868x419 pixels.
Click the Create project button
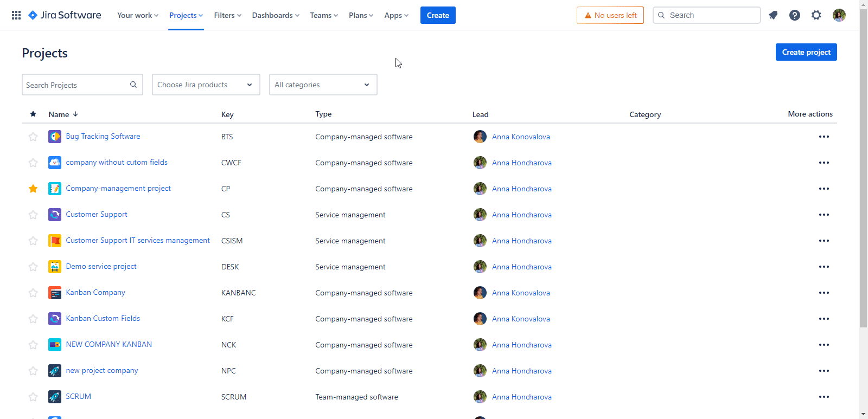[806, 52]
